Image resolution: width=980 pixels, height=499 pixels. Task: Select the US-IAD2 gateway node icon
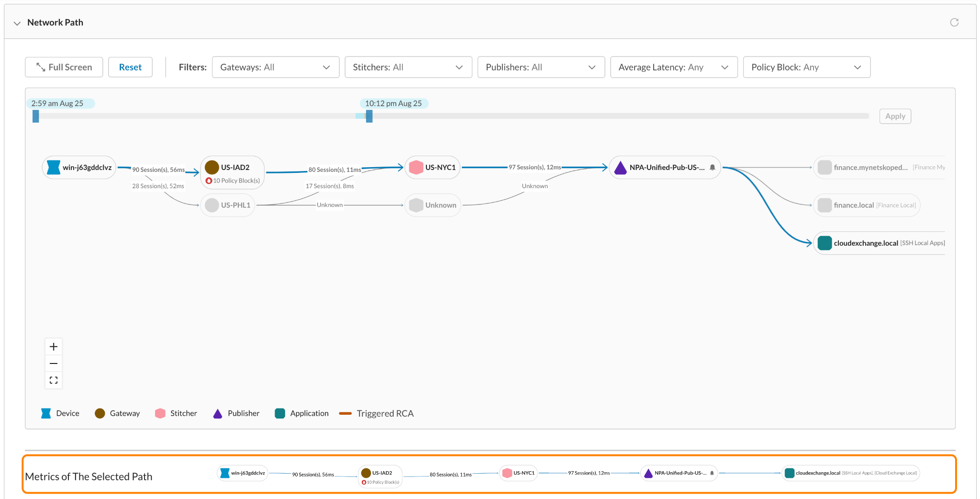tap(212, 167)
